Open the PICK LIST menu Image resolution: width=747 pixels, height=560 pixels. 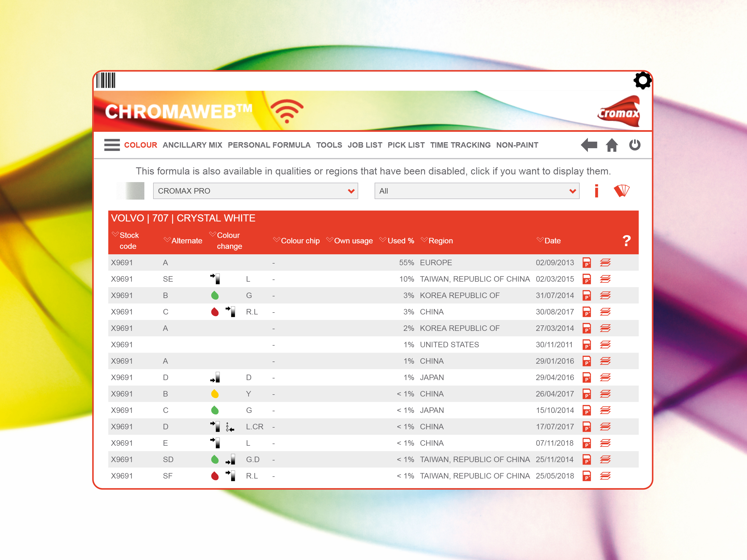(x=406, y=145)
